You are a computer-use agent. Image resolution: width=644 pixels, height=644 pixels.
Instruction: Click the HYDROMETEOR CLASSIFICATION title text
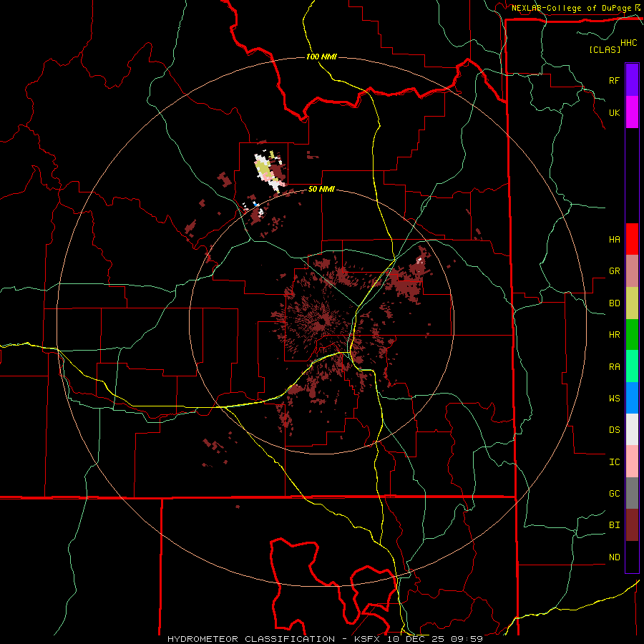pos(251,639)
